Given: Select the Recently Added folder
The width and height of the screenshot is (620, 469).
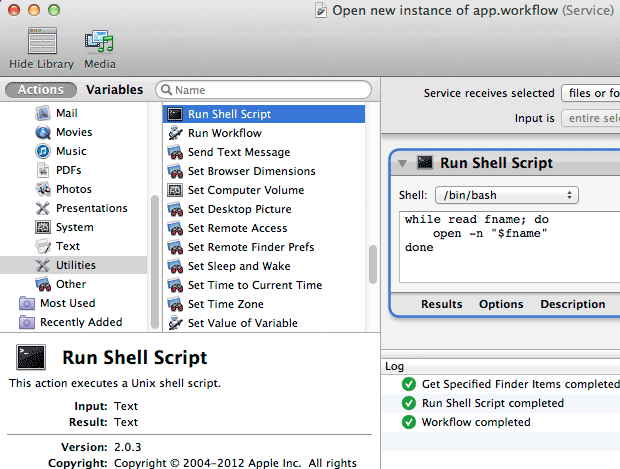Looking at the screenshot, I should (x=80, y=322).
